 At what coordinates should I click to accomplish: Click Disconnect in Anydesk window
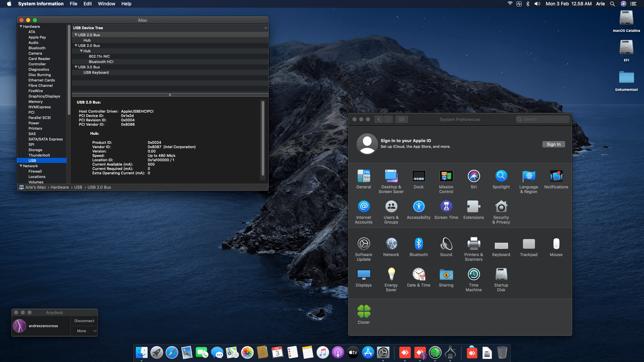coord(84,321)
